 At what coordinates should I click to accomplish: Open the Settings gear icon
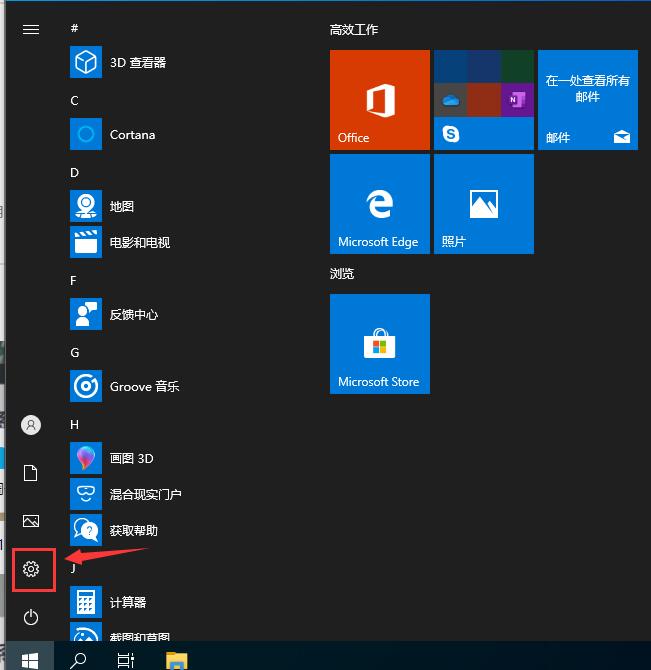(x=31, y=569)
